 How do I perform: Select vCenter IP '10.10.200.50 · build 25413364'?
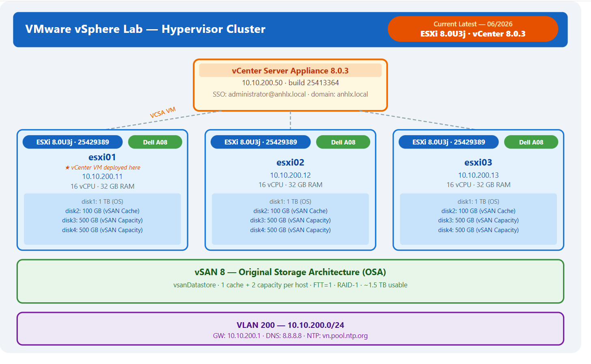[290, 83]
